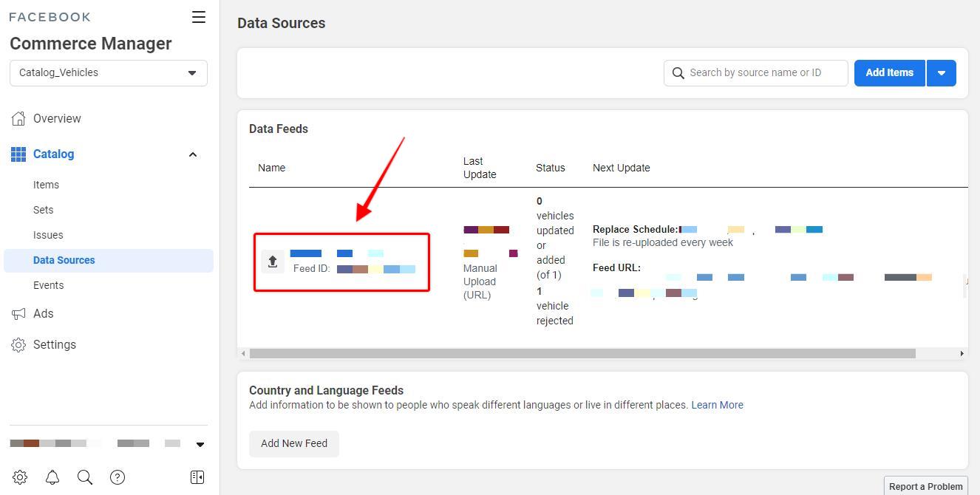Open Sets under Catalog
The height and width of the screenshot is (495, 980).
click(x=43, y=210)
